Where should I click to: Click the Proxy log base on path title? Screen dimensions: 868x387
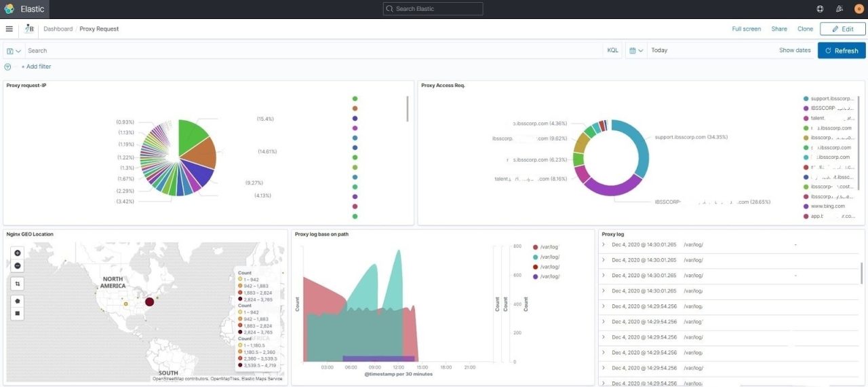(322, 234)
